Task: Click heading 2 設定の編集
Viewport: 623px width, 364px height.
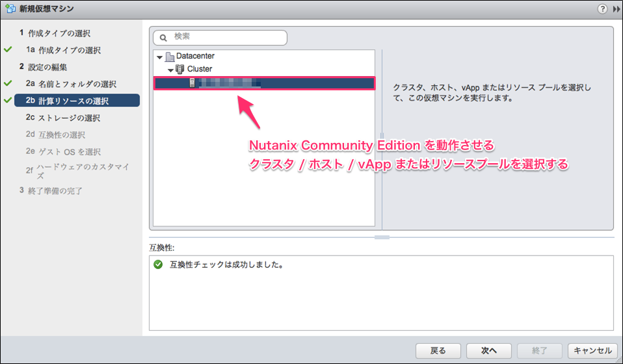Action: [43, 67]
